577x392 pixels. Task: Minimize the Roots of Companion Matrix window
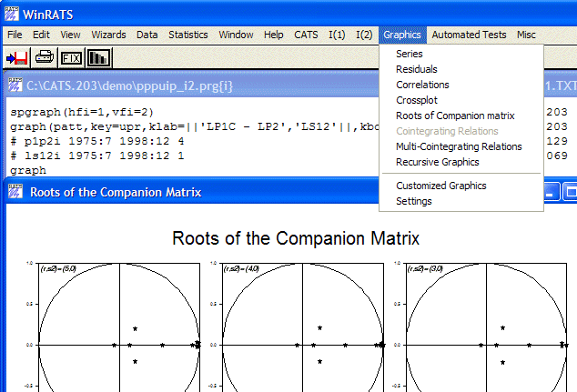coord(552,193)
